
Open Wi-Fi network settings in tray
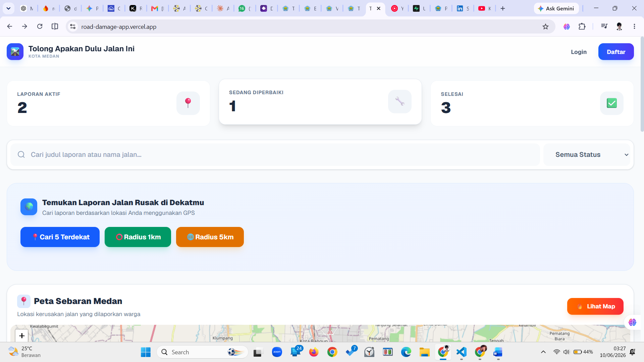pos(557,352)
